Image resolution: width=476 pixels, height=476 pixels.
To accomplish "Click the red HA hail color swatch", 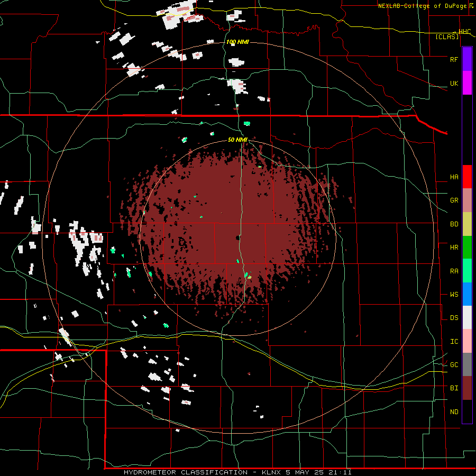I will (x=467, y=177).
